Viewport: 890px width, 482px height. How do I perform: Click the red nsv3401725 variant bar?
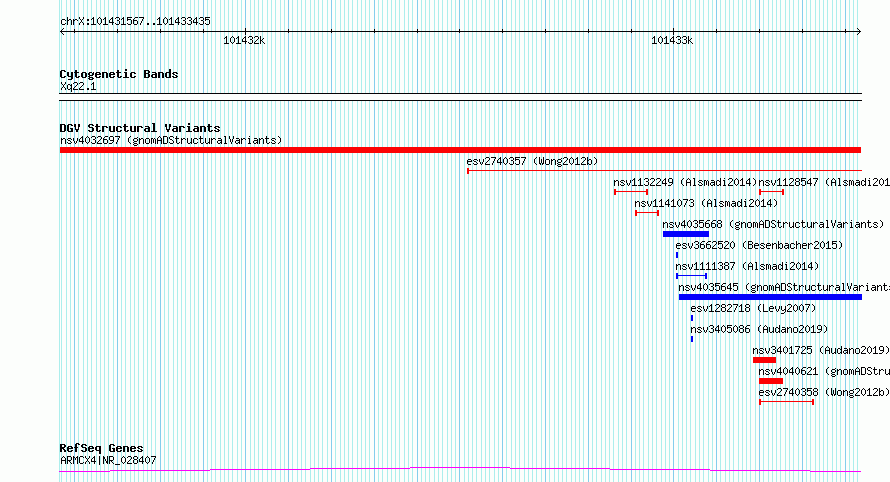click(x=764, y=360)
